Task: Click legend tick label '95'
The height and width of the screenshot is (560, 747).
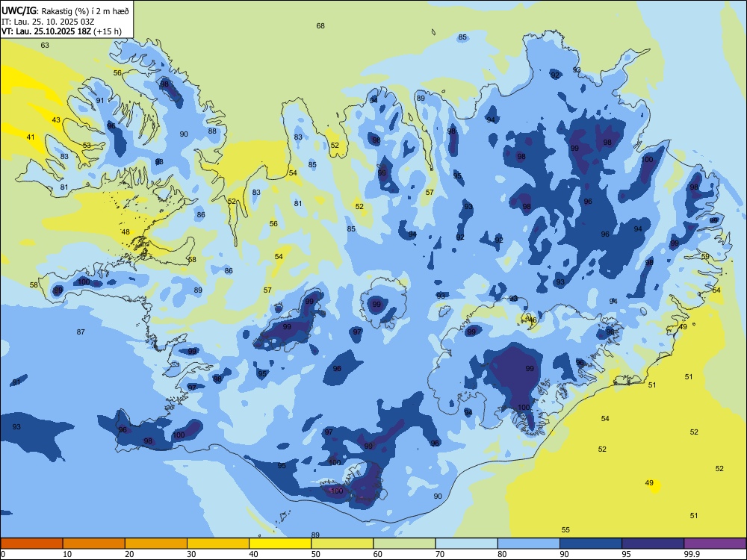Action: pos(626,554)
